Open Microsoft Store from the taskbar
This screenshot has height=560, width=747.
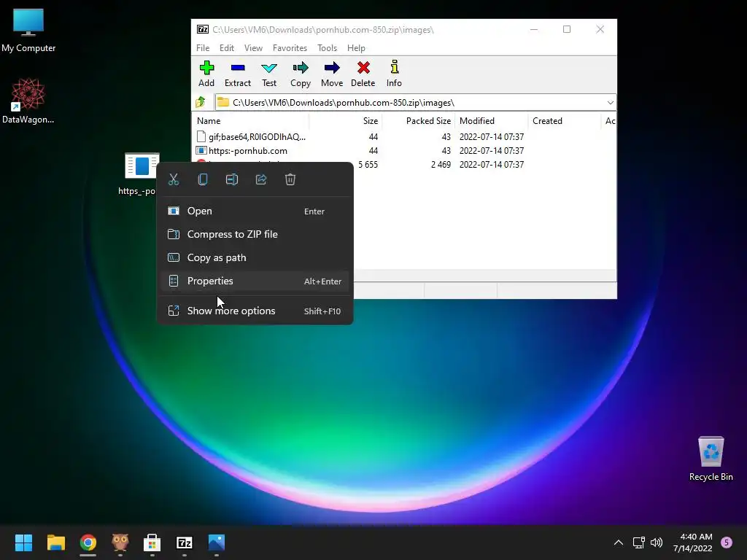(152, 542)
